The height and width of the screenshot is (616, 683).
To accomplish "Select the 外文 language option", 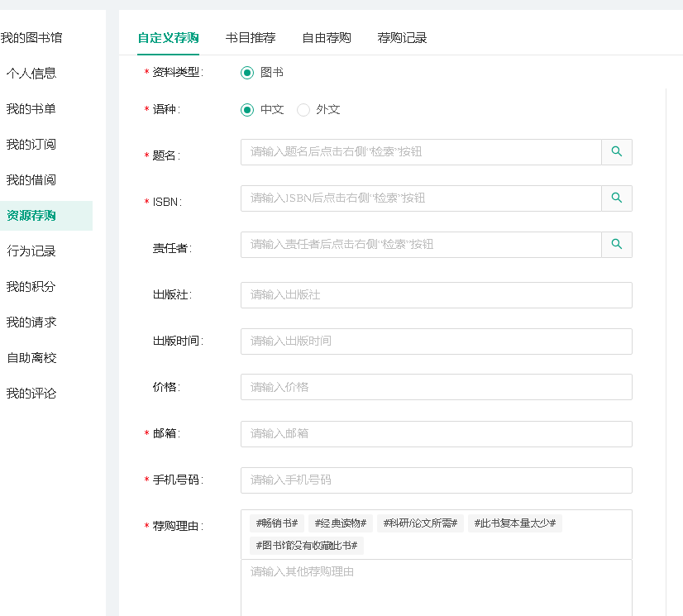I will (x=303, y=110).
